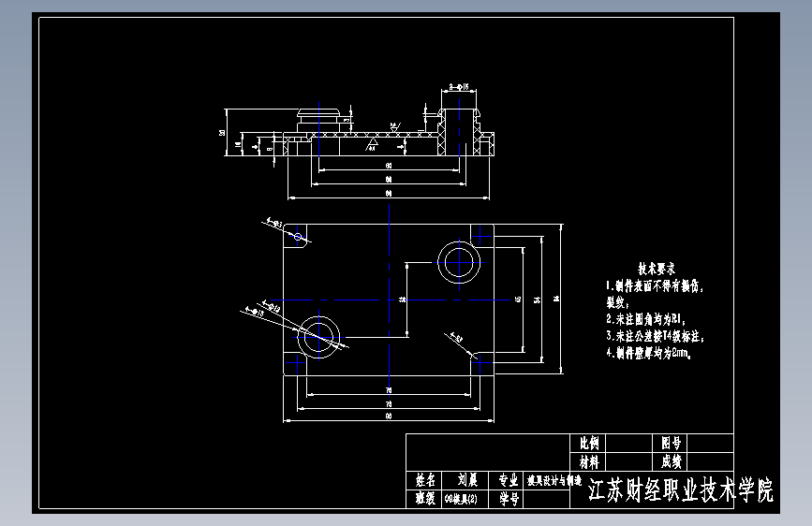This screenshot has width=812, height=526.
Task: Click the 成绩 title block label
Action: [672, 461]
